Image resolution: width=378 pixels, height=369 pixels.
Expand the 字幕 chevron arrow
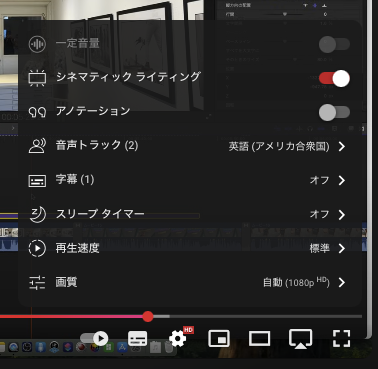342,180
